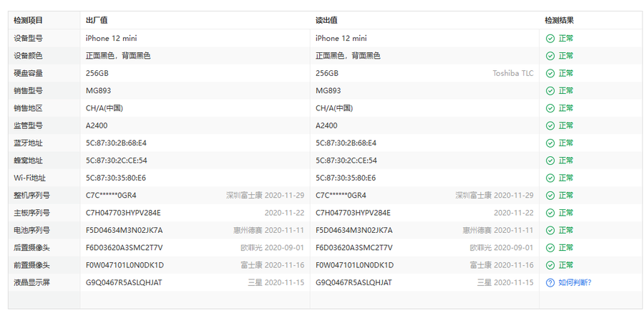Image resolution: width=644 pixels, height=311 pixels.
Task: Click the green check icon in 后置摄像头 row
Action: (550, 248)
